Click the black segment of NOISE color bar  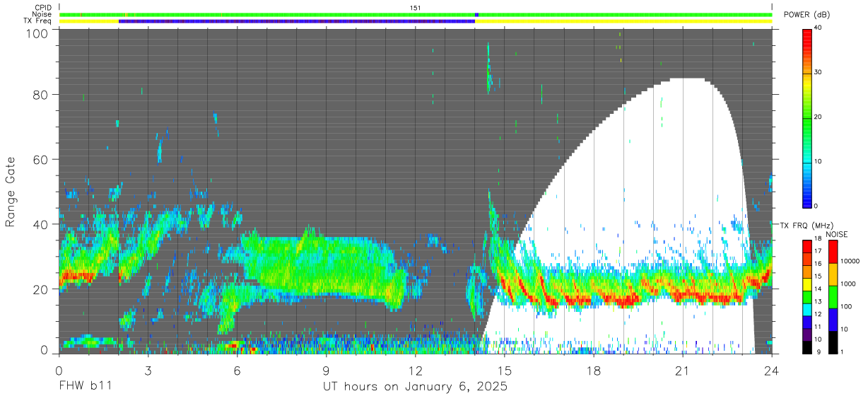(833, 342)
